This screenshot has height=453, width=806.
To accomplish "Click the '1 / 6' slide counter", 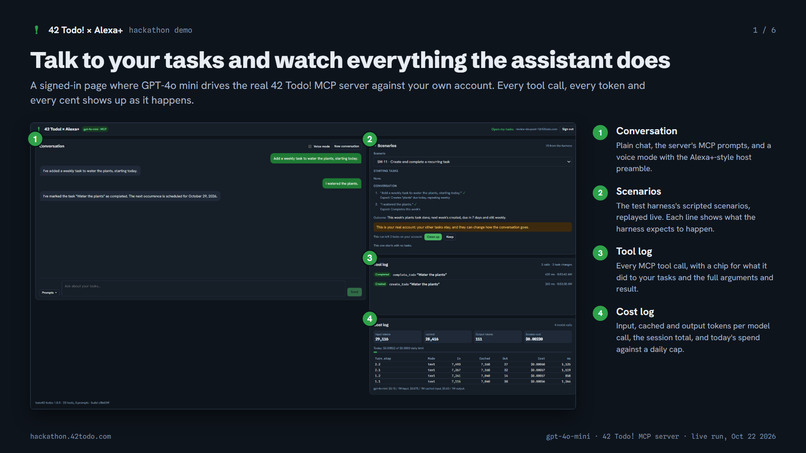I will point(764,30).
